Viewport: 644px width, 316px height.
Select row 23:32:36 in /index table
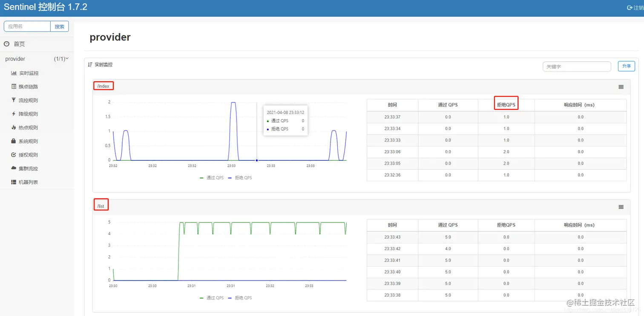pos(497,175)
